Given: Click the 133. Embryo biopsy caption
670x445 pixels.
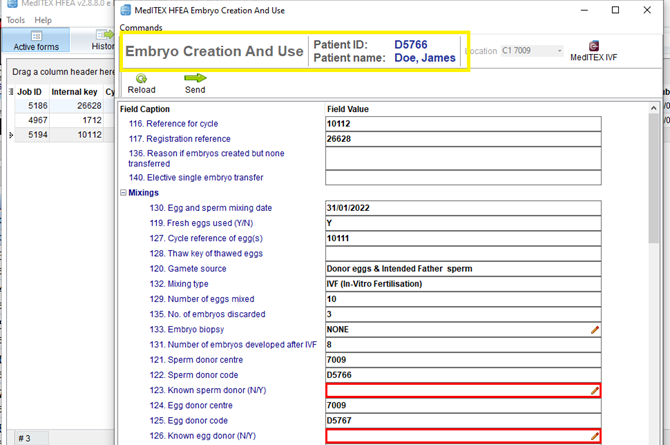Looking at the screenshot, I should pyautogui.click(x=187, y=330).
